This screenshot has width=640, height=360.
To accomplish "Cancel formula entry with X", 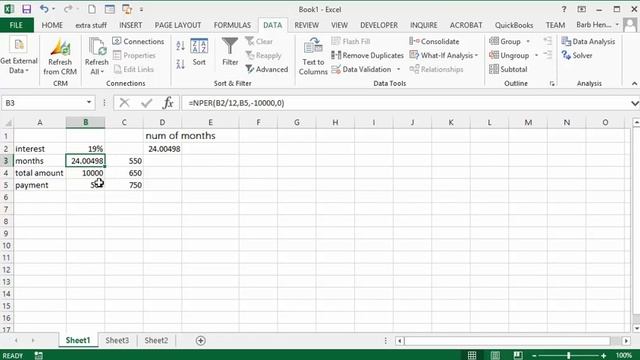I will (x=124, y=103).
